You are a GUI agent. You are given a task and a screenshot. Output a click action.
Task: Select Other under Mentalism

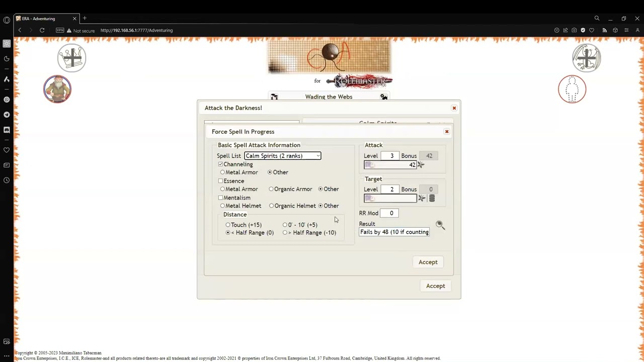[x=320, y=206]
